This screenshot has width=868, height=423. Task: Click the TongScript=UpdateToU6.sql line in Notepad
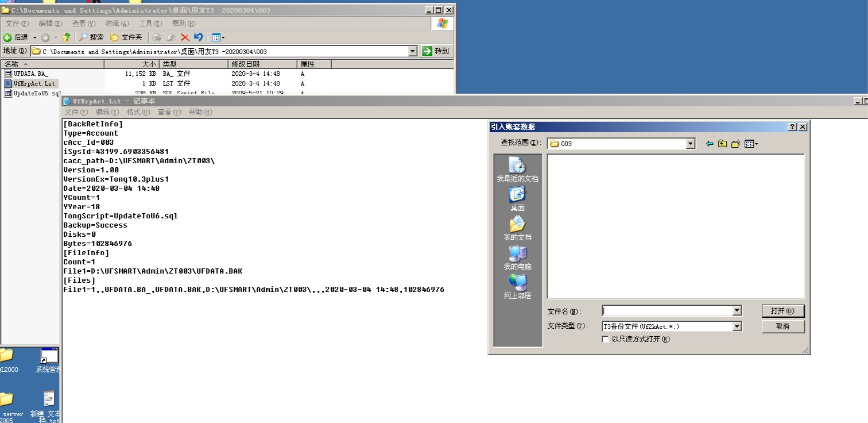pyautogui.click(x=121, y=216)
